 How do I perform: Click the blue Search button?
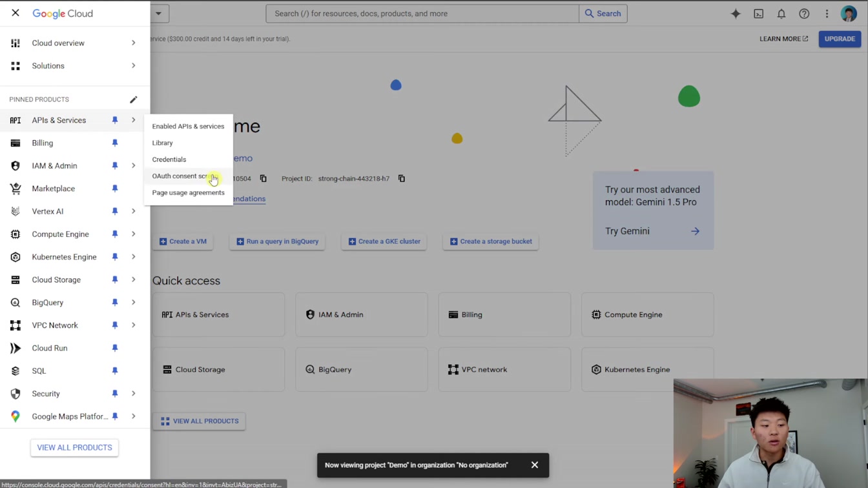603,14
